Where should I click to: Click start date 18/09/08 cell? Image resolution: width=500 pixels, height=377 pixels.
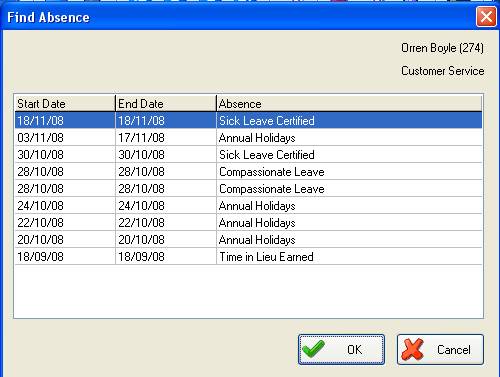pyautogui.click(x=65, y=256)
